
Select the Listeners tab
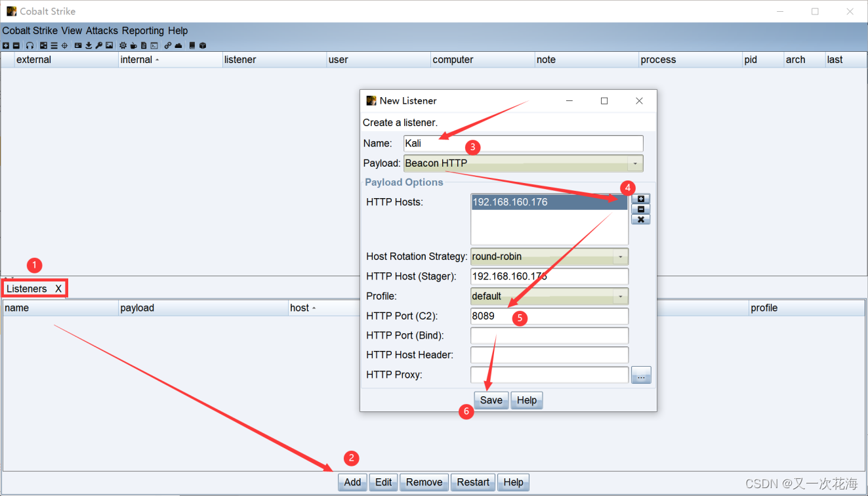(x=27, y=289)
